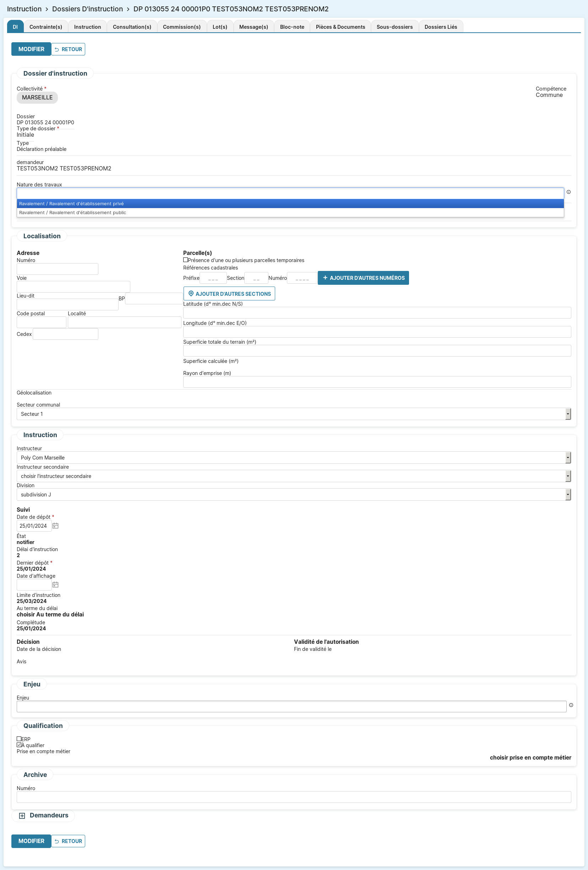588x870 pixels.
Task: Click the info icon next to Enjeu field
Action: point(571,705)
